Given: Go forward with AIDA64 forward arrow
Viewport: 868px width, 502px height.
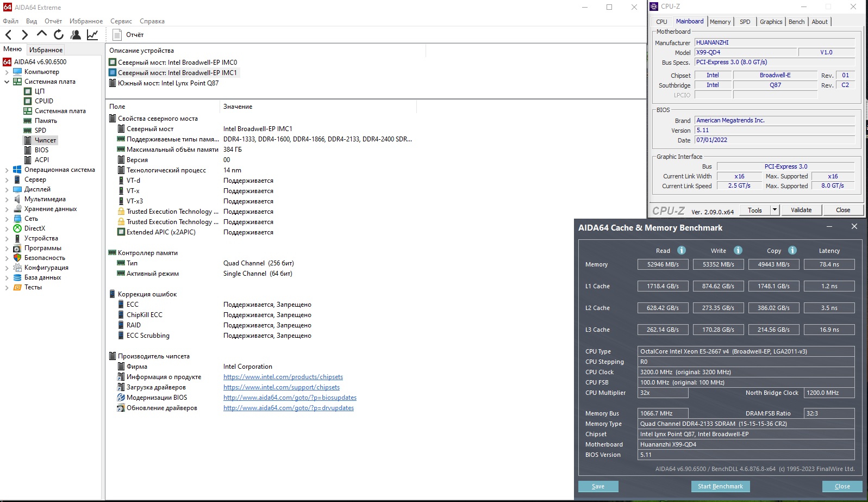Looking at the screenshot, I should (24, 35).
